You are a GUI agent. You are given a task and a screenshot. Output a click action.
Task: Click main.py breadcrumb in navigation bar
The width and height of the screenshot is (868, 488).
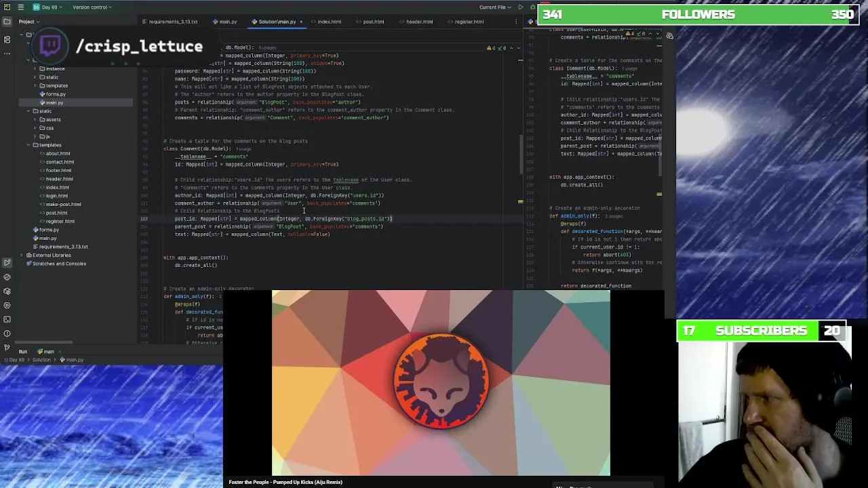(x=72, y=360)
